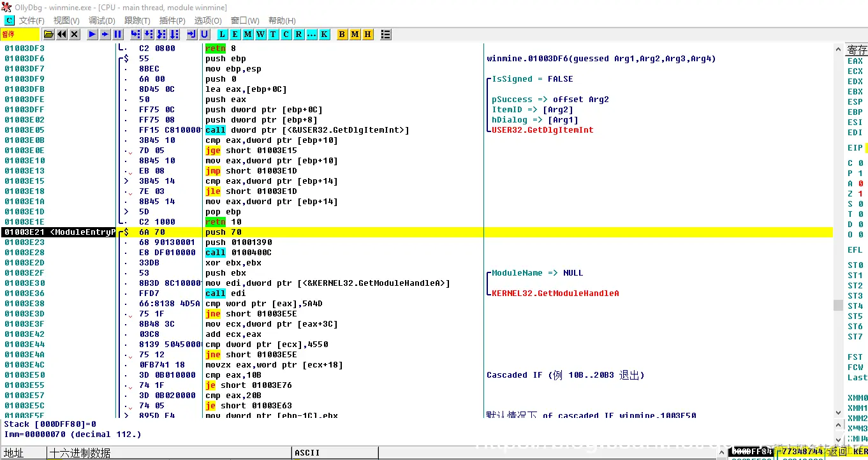Execute till user code U icon
The width and height of the screenshot is (868, 460).
[204, 34]
